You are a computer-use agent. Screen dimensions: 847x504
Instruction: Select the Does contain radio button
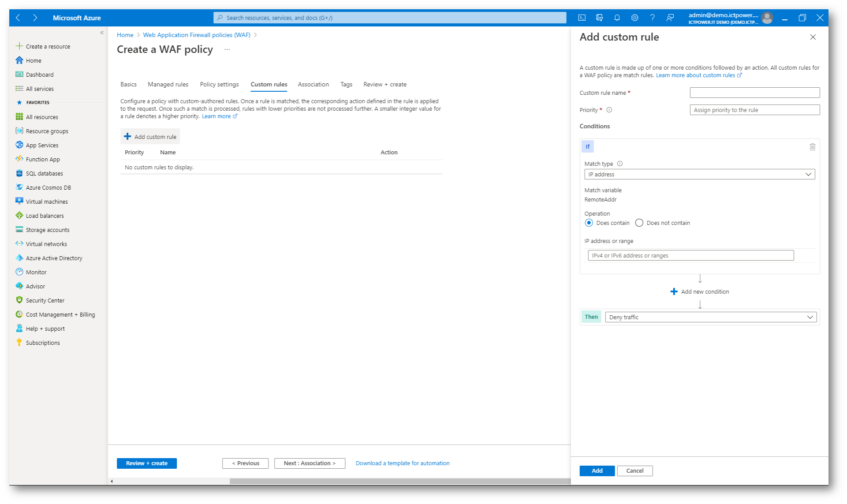pos(589,223)
